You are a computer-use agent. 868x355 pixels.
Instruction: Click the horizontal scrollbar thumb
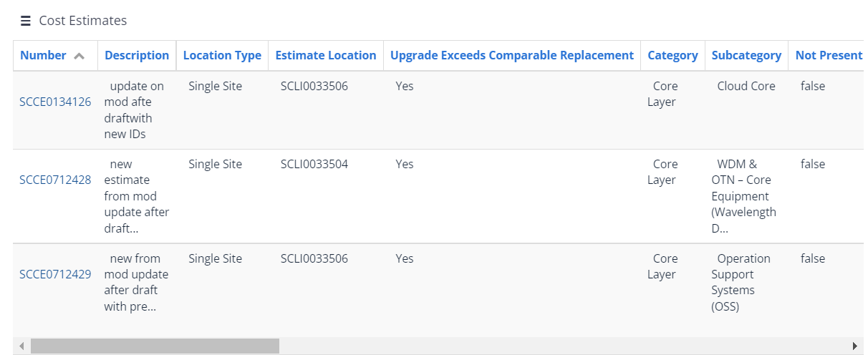coord(154,346)
